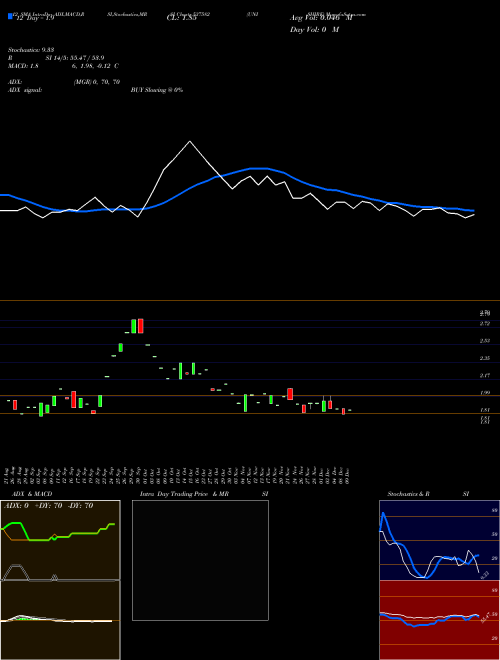The height and width of the screenshot is (660, 500).
Task: Open the empty intraday trading price panel
Action: pos(200,560)
